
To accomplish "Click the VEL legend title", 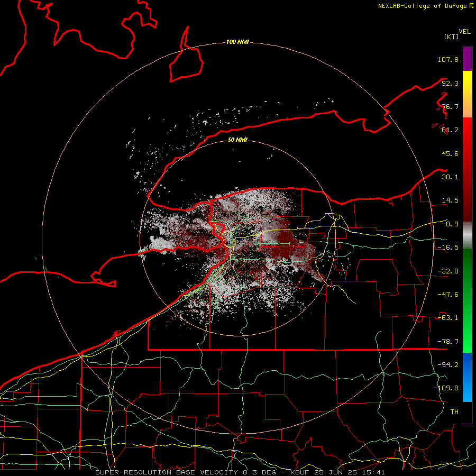I will 464,32.
